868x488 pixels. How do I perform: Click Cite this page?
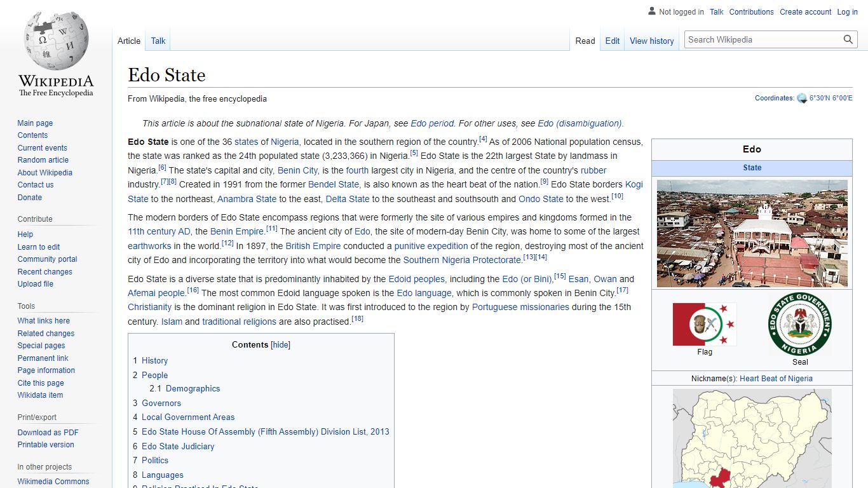coord(41,383)
